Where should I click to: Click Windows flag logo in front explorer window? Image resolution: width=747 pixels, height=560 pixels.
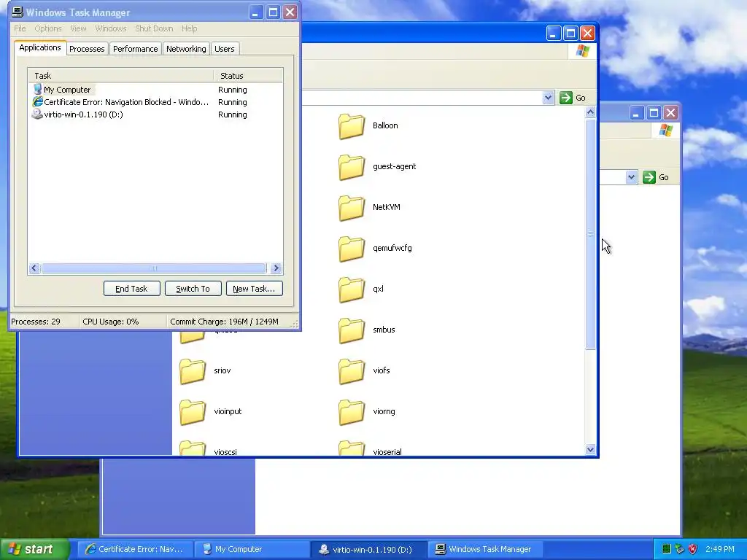[582, 51]
